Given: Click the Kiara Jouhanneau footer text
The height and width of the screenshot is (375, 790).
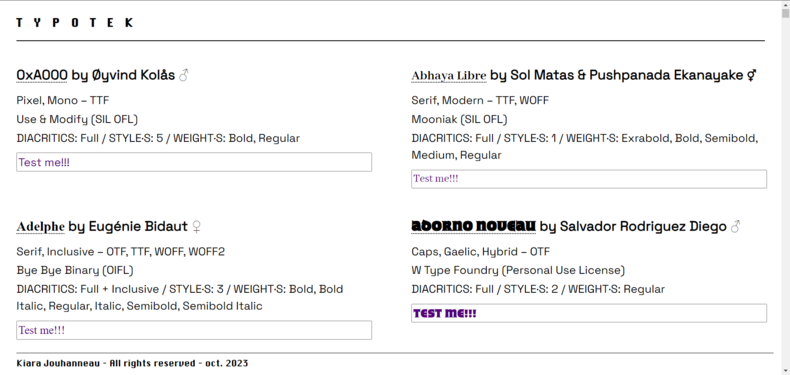Looking at the screenshot, I should click(x=132, y=363).
